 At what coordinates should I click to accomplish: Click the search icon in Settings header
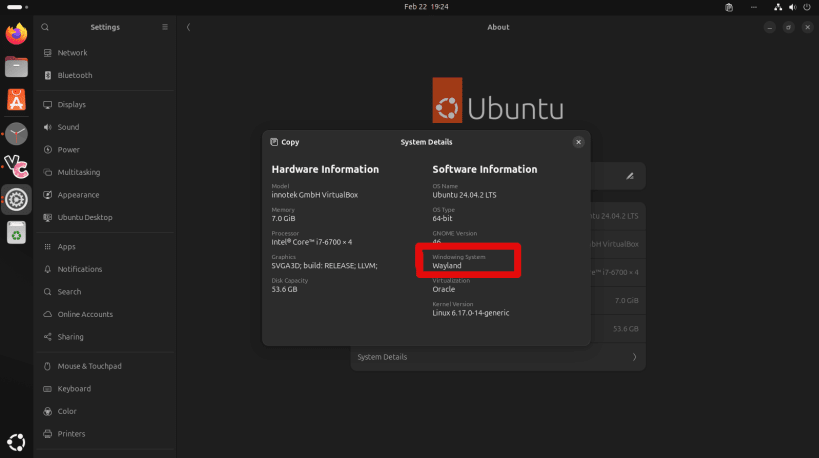pos(45,27)
